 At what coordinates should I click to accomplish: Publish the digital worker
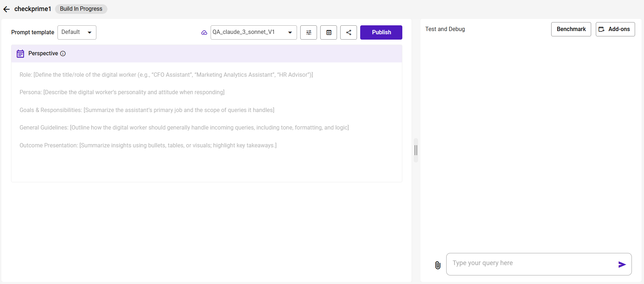381,32
